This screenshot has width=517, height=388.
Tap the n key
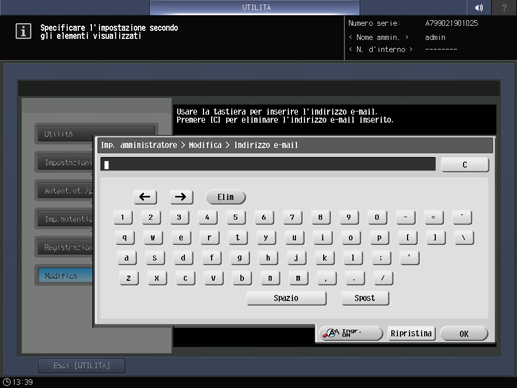point(270,278)
